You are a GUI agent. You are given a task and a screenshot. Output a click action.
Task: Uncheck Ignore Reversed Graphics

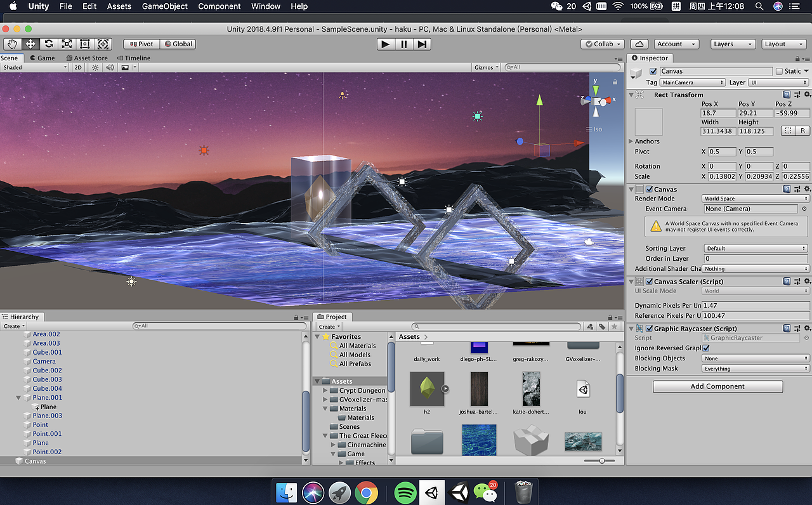point(706,348)
